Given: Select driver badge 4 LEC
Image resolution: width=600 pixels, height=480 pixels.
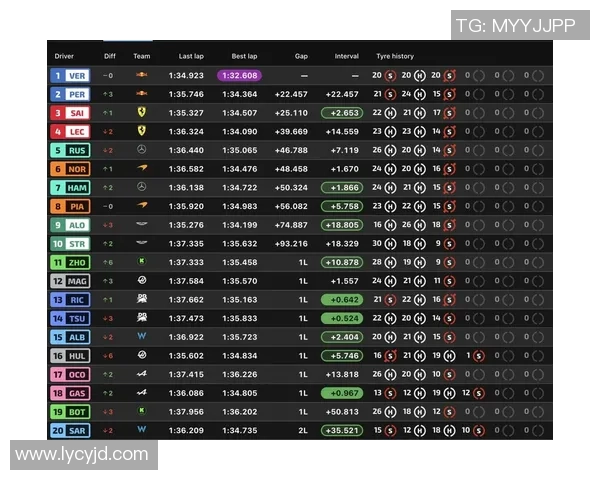Looking at the screenshot, I should click(x=70, y=132).
